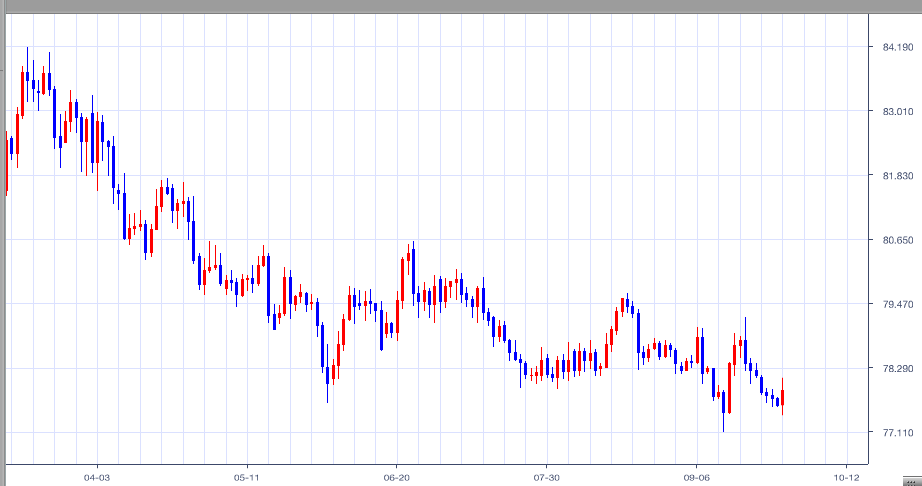Click the 07-30 date axis label
The width and height of the screenshot is (922, 486).
click(x=547, y=477)
